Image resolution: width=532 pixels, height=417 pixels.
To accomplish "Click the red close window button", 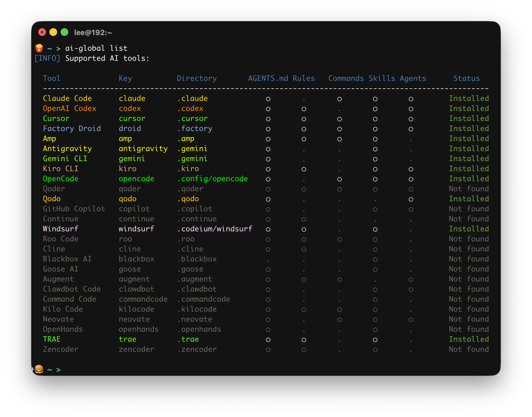I will (x=42, y=32).
